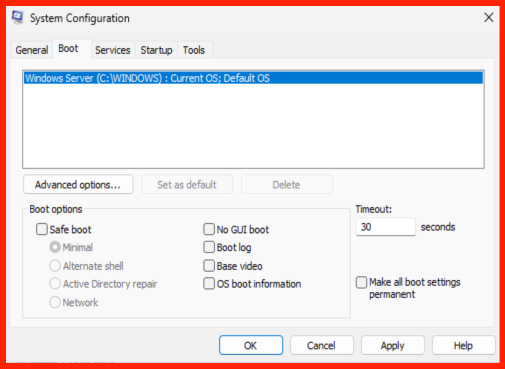Image resolution: width=505 pixels, height=369 pixels.
Task: Go to the Startup tab
Action: (x=156, y=50)
